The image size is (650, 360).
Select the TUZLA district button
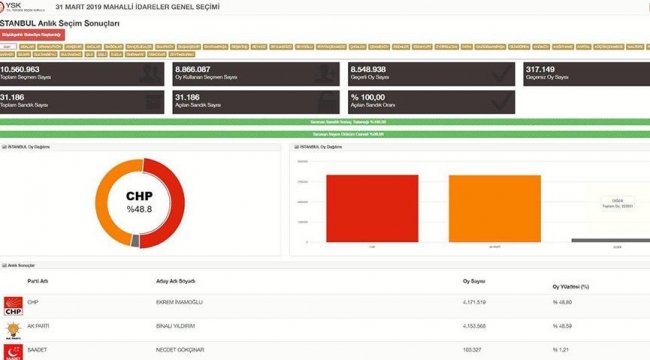pyautogui.click(x=116, y=54)
